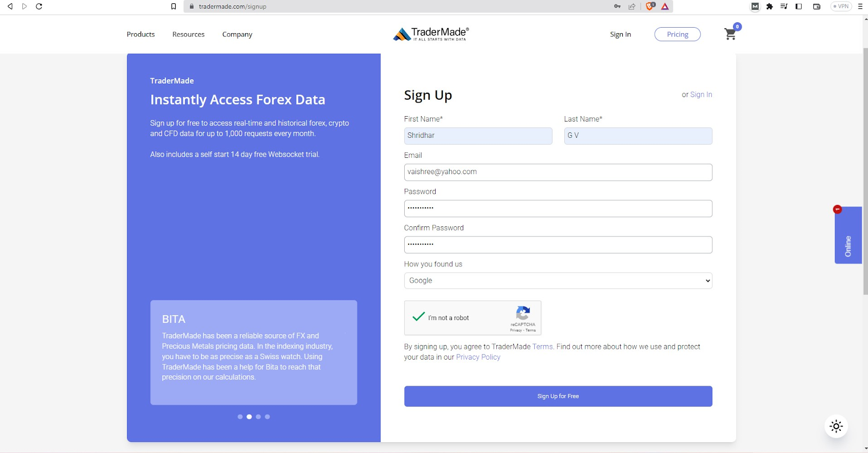
Task: Toggle the browser sidebar panel icon
Action: tap(799, 7)
